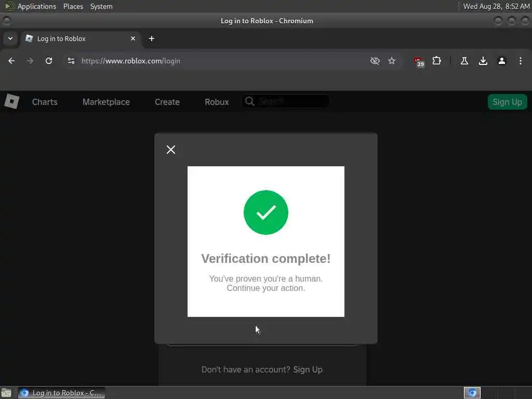Open extension with 29 badge

click(x=419, y=62)
